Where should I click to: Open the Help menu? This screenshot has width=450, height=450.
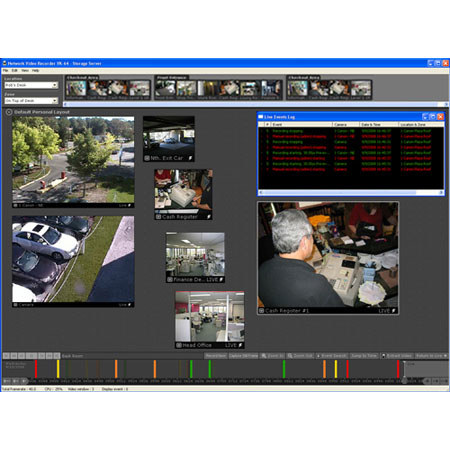coord(36,71)
